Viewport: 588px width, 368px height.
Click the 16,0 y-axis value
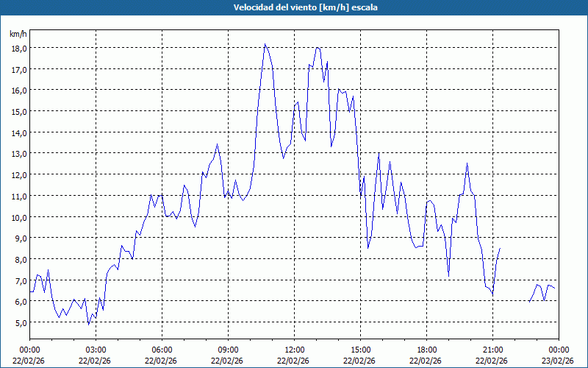click(19, 91)
